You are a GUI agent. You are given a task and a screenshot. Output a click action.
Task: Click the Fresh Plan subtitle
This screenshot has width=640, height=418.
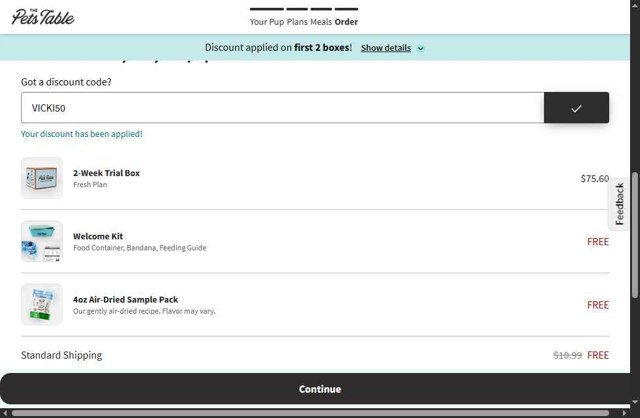pos(90,185)
